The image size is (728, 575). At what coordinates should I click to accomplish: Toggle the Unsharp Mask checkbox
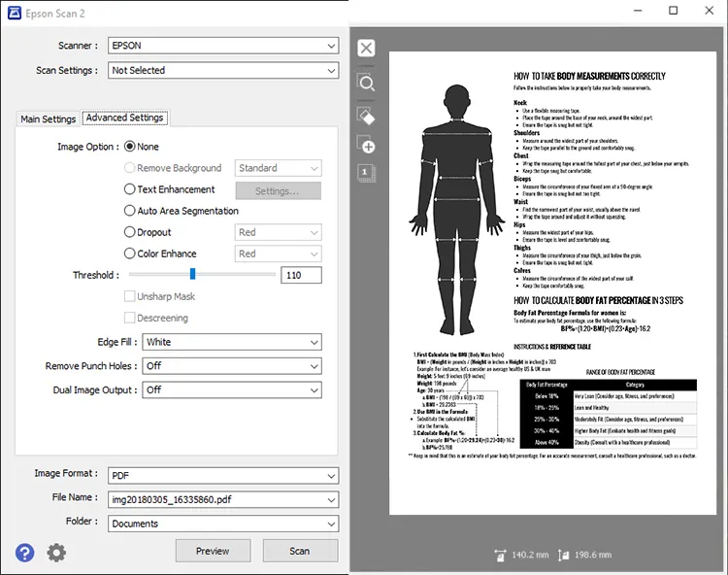pos(130,296)
